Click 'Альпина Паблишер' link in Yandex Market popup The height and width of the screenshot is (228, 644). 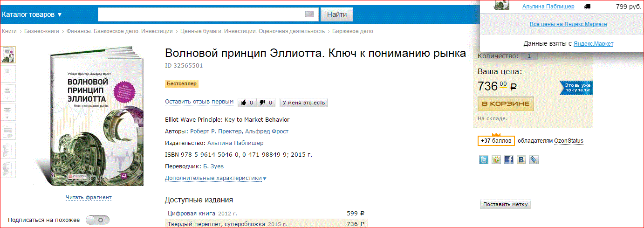[x=548, y=7]
